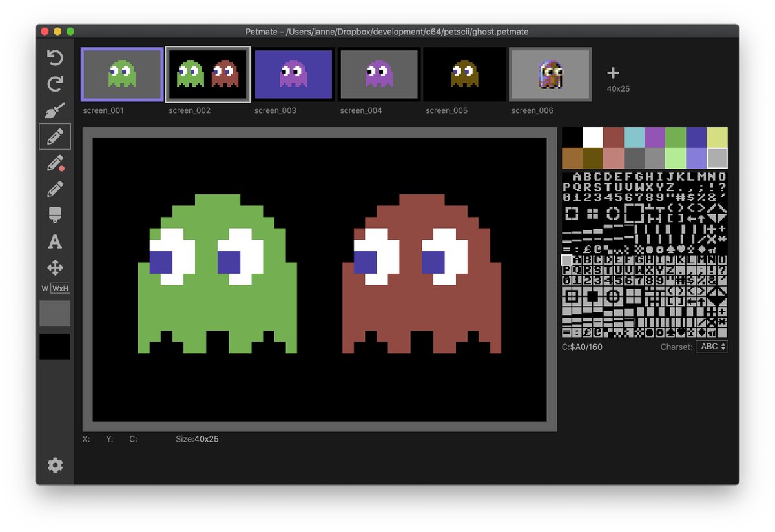Viewport: 775px width, 532px height.
Task: Select the plain pencil tool above the stamp brush
Action: point(55,189)
